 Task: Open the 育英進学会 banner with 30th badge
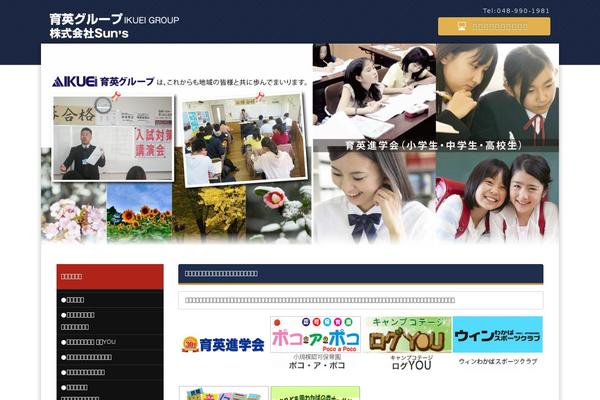pyautogui.click(x=223, y=344)
